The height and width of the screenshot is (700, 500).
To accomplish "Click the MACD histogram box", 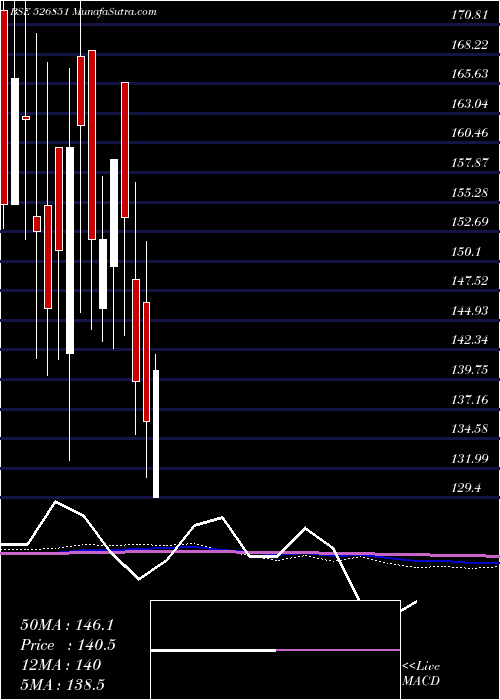I will click(x=275, y=650).
